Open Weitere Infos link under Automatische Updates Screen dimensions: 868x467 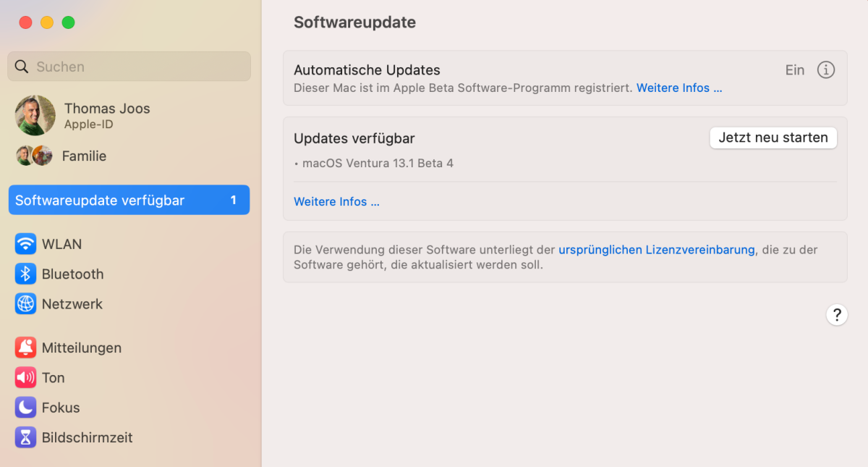[679, 88]
